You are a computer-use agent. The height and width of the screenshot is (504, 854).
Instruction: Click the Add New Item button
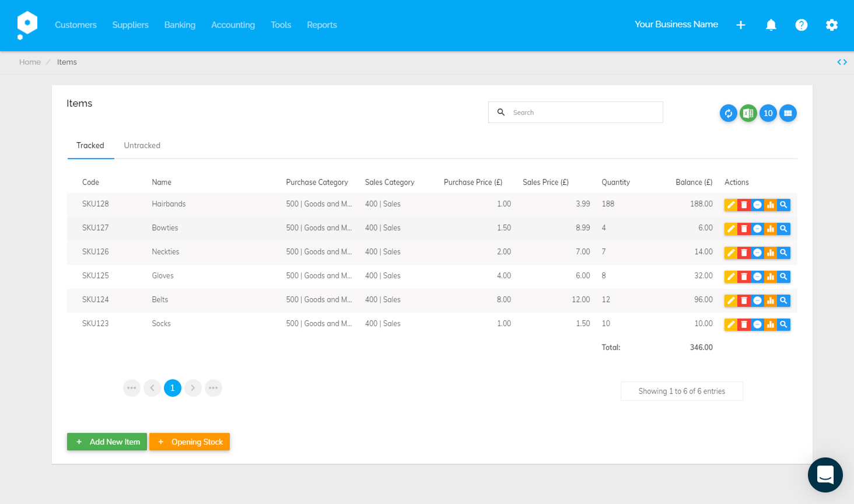click(x=107, y=442)
